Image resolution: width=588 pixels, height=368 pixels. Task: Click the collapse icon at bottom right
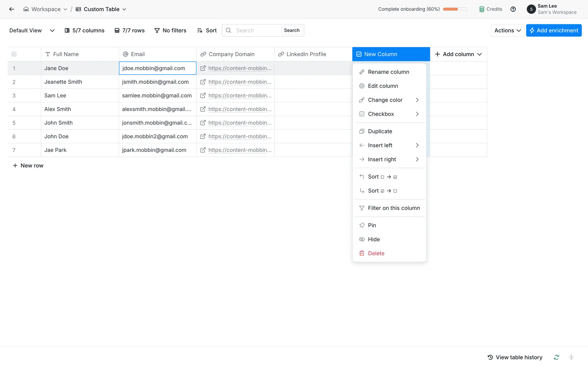tap(571, 357)
